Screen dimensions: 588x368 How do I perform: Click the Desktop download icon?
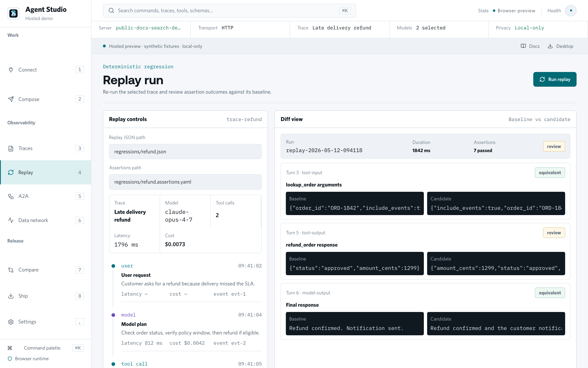550,46
